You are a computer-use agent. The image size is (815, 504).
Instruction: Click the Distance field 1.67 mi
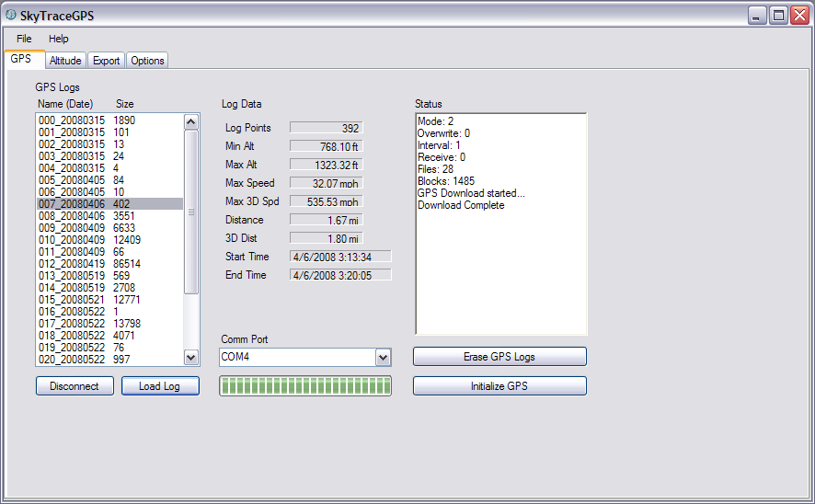(x=327, y=220)
